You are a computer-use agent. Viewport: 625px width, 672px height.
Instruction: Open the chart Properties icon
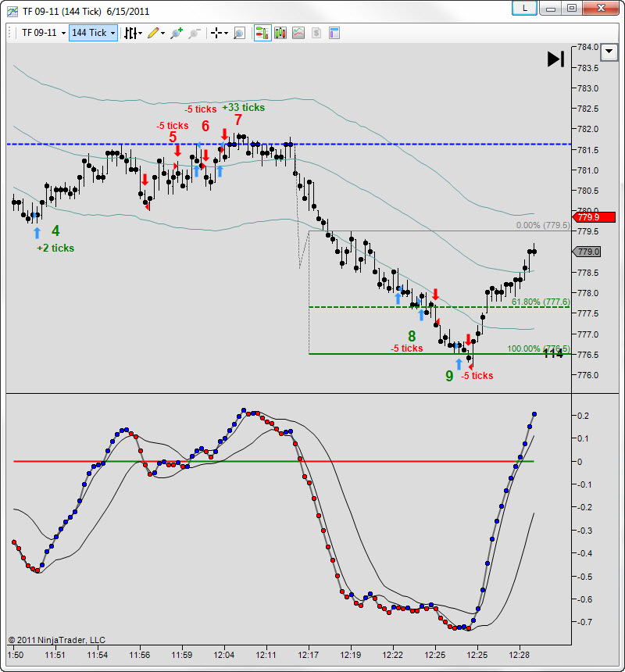[x=334, y=33]
